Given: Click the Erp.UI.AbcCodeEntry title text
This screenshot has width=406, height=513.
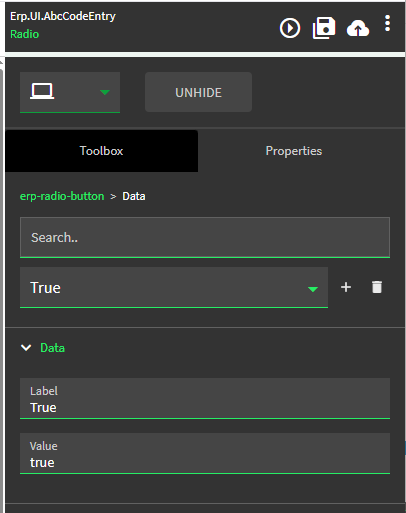Looking at the screenshot, I should (63, 16).
